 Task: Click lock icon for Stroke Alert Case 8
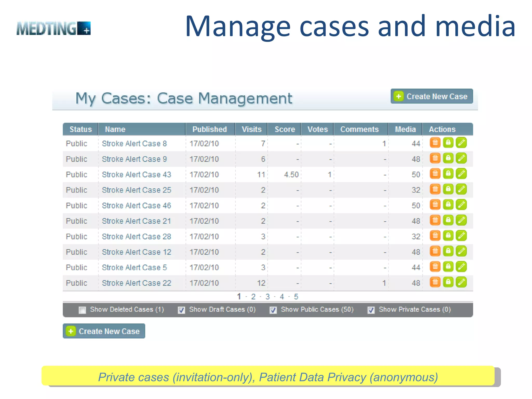(448, 143)
